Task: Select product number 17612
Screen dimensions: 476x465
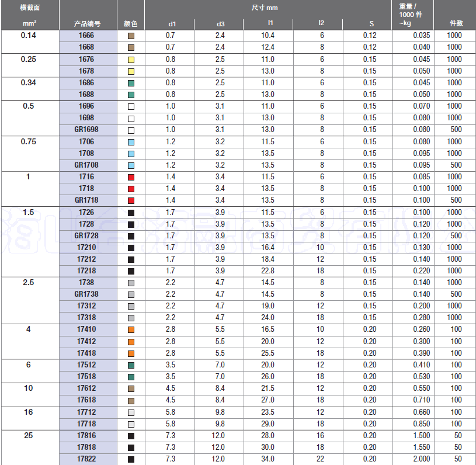Action: point(86,388)
